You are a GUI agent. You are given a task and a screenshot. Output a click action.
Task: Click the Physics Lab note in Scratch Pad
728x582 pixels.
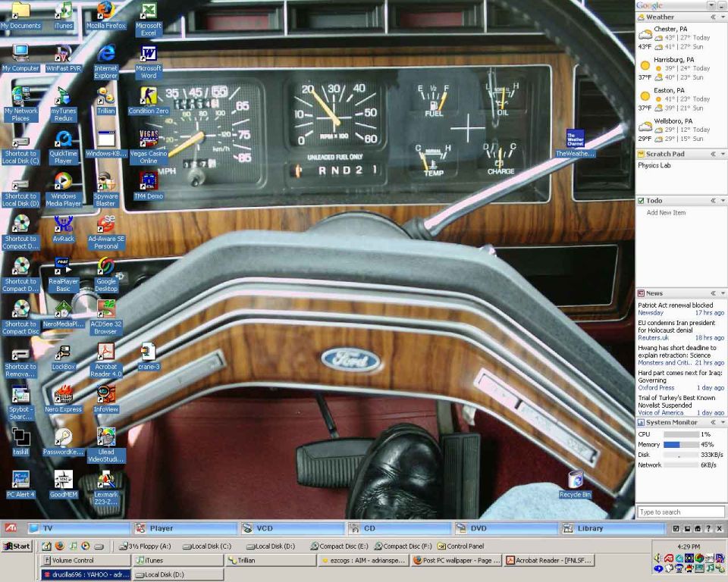tap(654, 166)
